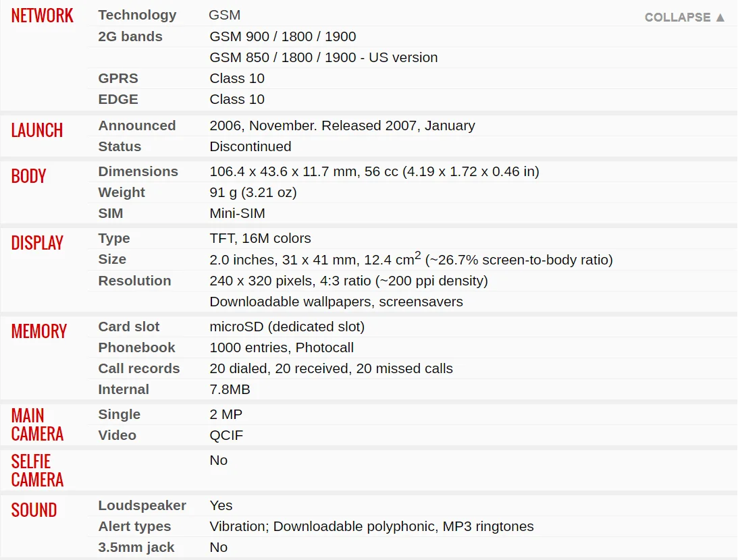Click the Alert types label
Image resolution: width=738 pixels, height=560 pixels.
click(134, 526)
